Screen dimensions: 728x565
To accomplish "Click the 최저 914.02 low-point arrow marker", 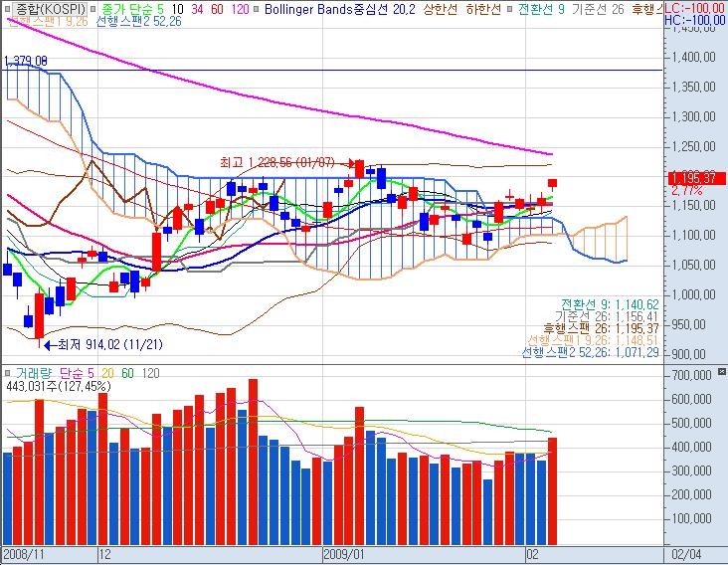I will coord(51,344).
